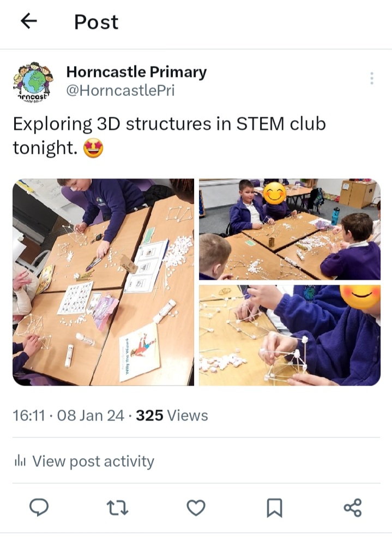Repost using the retweet arrows icon
Viewport: 392px width, 547px height.
pos(117,508)
